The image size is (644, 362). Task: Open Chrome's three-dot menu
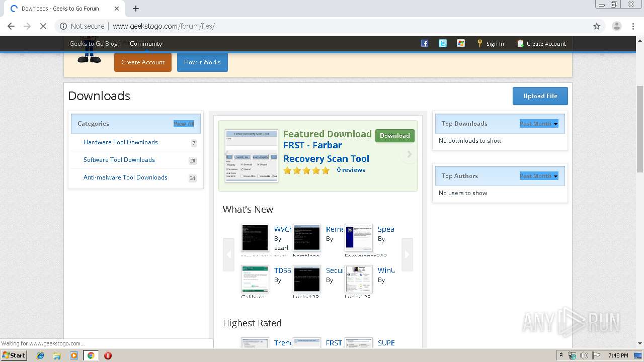coord(633,26)
